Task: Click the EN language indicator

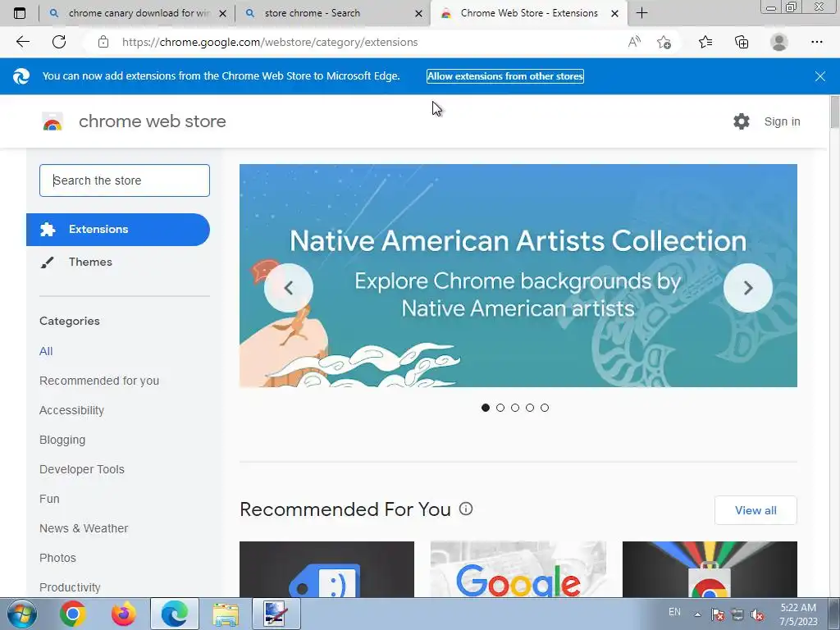Action: point(674,612)
